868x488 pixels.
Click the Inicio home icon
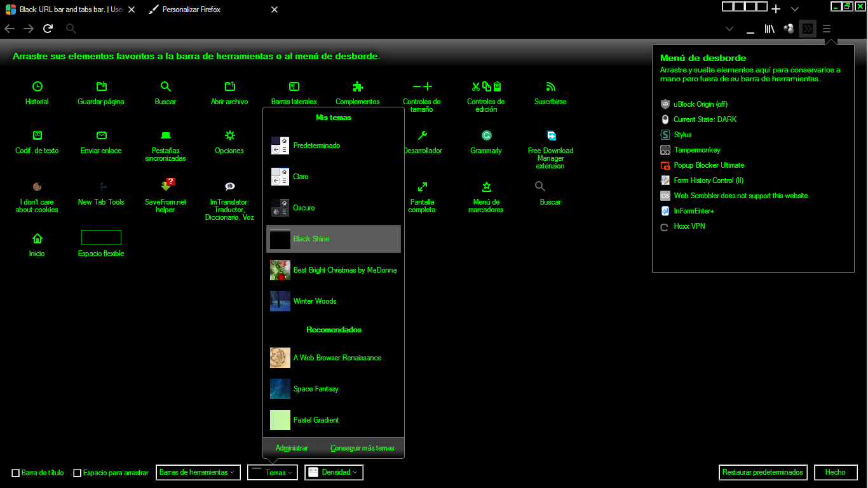coord(37,238)
